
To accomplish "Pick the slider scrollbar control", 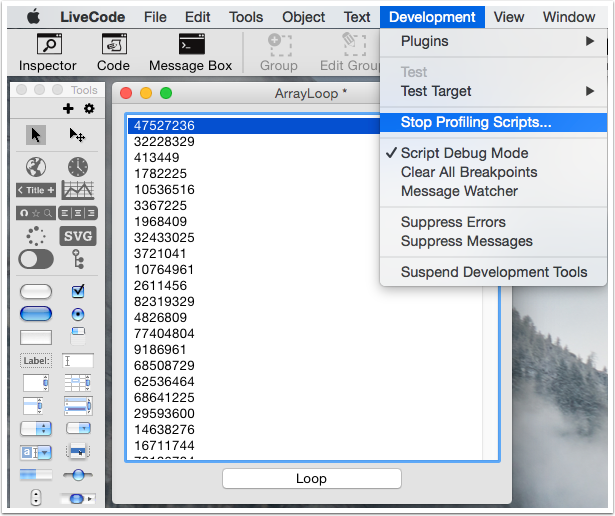I will 78,475.
